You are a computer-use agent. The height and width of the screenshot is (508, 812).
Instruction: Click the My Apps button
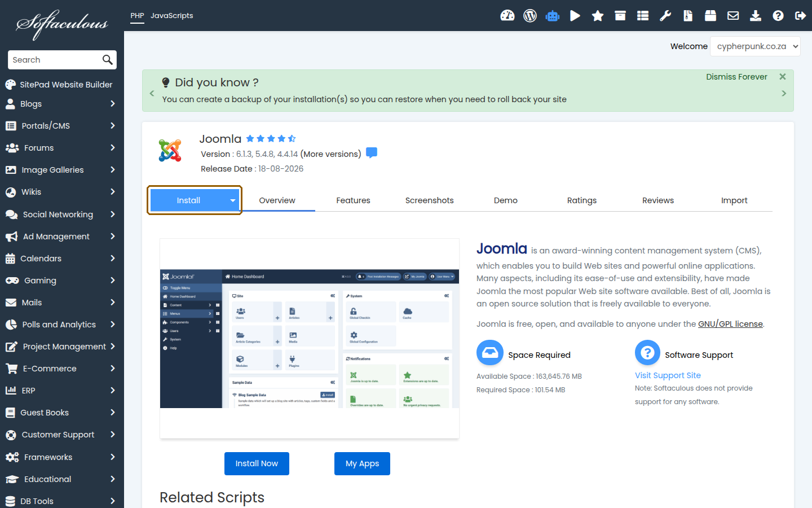coord(362,463)
